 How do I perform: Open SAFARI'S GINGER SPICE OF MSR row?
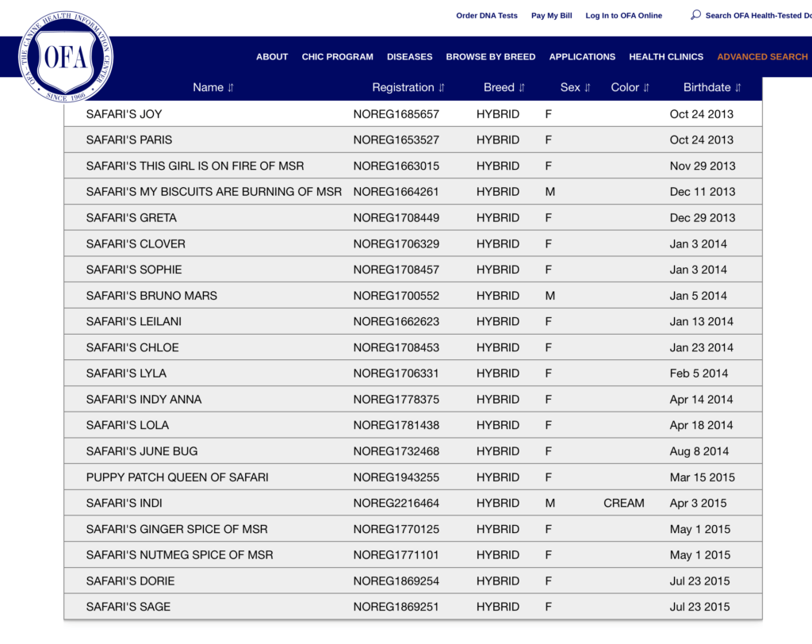412,529
